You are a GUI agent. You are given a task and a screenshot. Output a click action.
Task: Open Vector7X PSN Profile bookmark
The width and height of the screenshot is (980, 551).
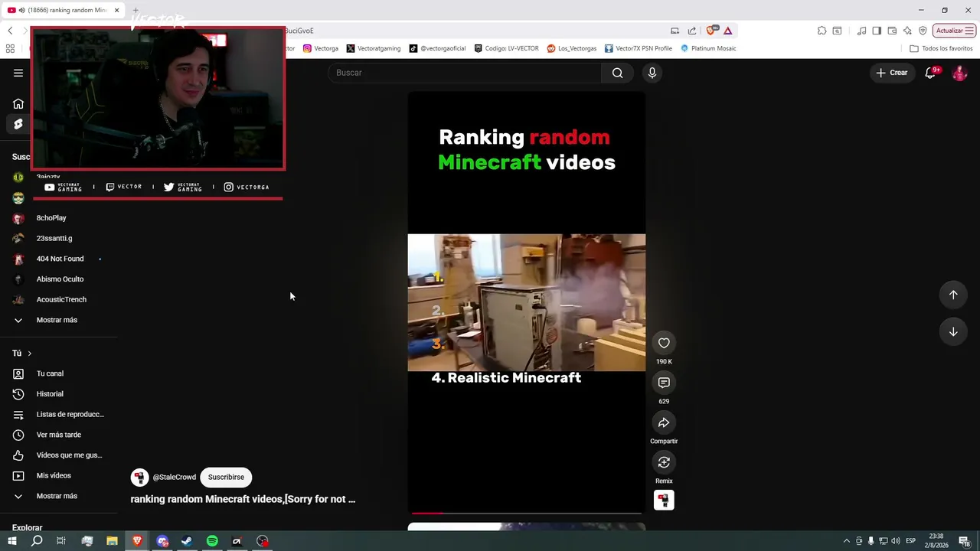click(639, 48)
